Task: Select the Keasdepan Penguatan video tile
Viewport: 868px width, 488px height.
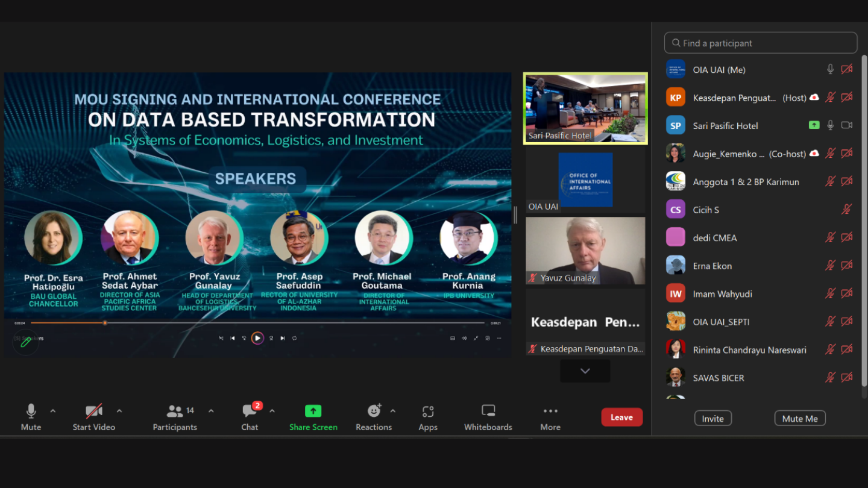Action: coord(585,322)
